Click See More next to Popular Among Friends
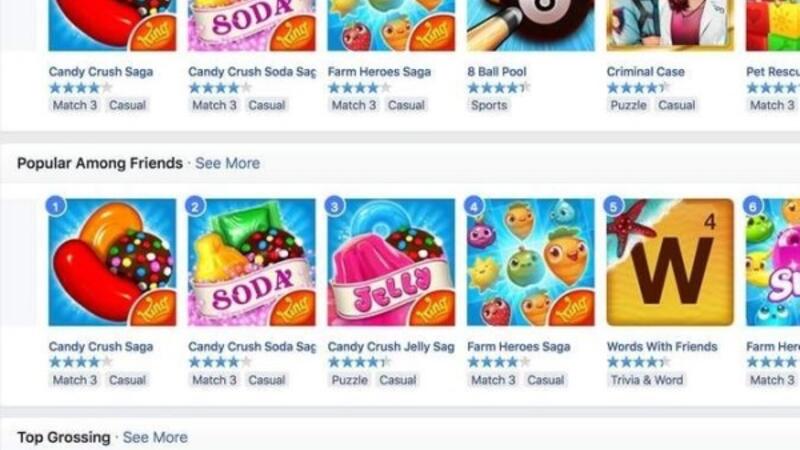 click(x=228, y=163)
